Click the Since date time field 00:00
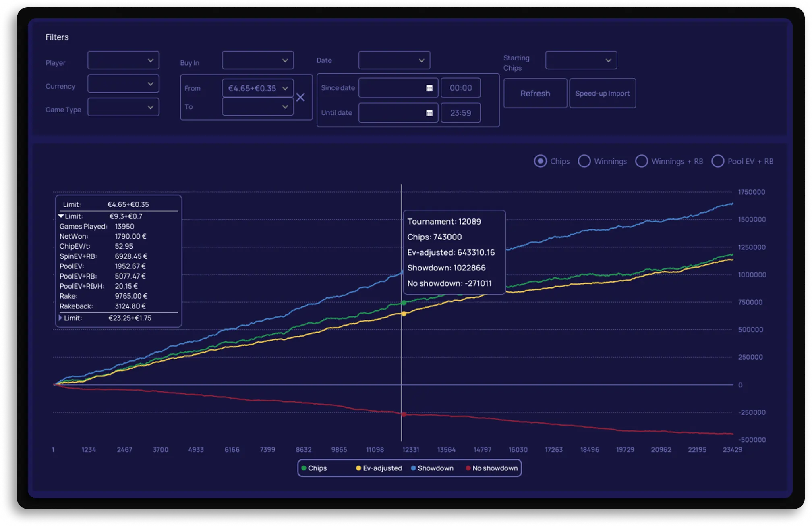The width and height of the screenshot is (812, 526). pyautogui.click(x=460, y=88)
